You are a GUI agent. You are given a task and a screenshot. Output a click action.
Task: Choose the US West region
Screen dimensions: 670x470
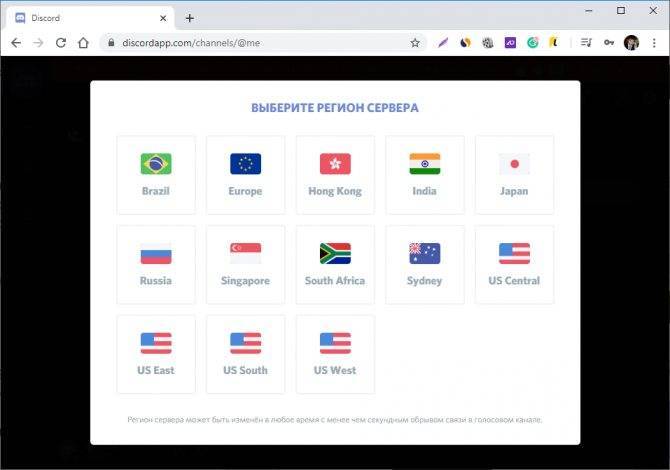335,354
